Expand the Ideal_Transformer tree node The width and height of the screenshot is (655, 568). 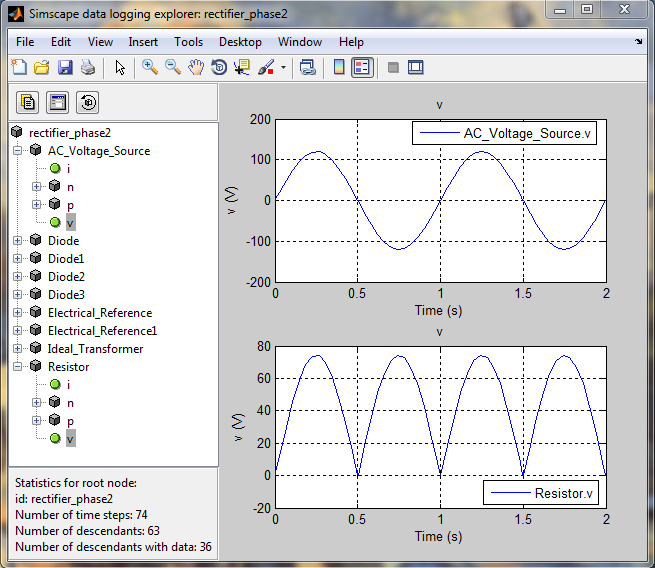[18, 349]
